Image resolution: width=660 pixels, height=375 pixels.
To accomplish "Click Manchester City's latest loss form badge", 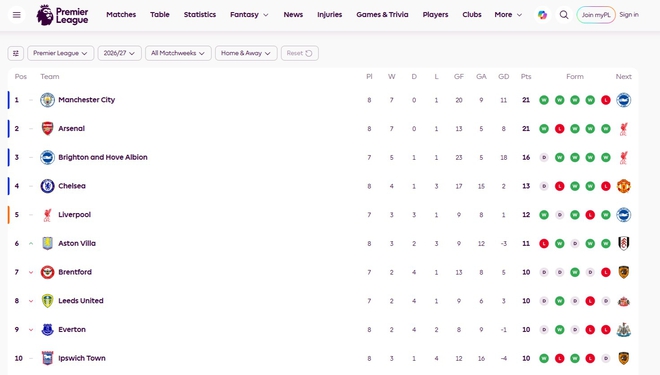I will pyautogui.click(x=606, y=100).
